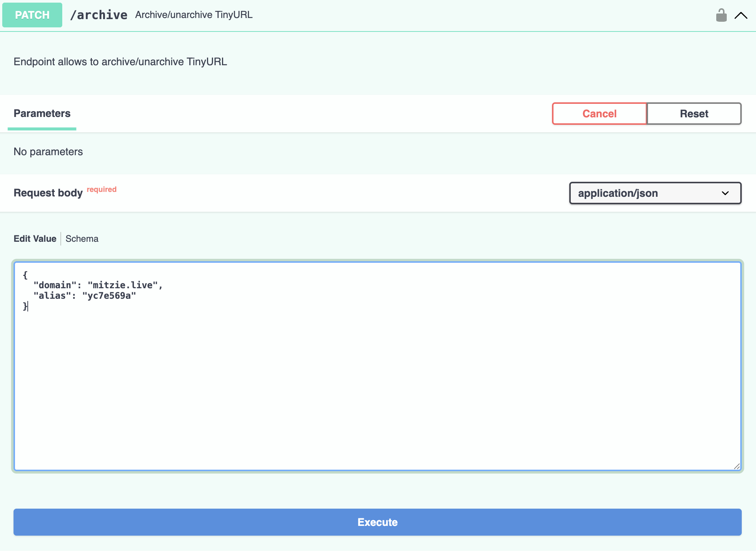Execute the PATCH archive request
The image size is (756, 551).
click(x=377, y=522)
